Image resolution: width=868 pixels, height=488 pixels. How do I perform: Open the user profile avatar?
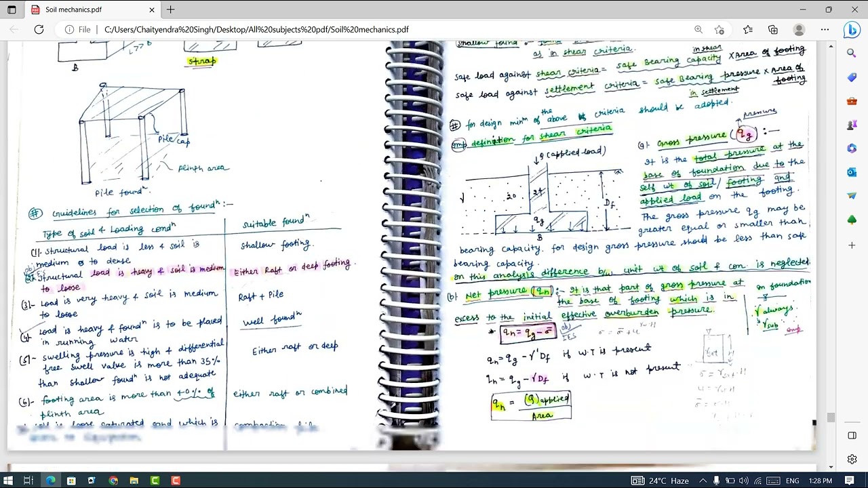[x=799, y=30]
